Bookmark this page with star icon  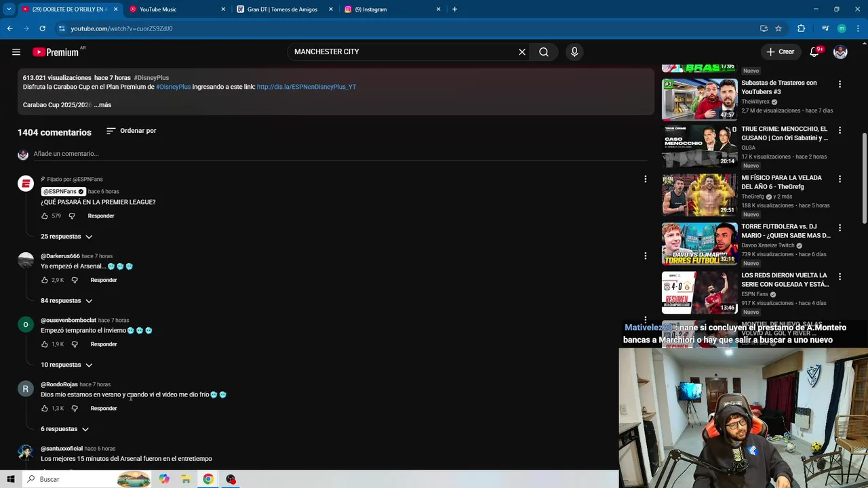coord(778,28)
